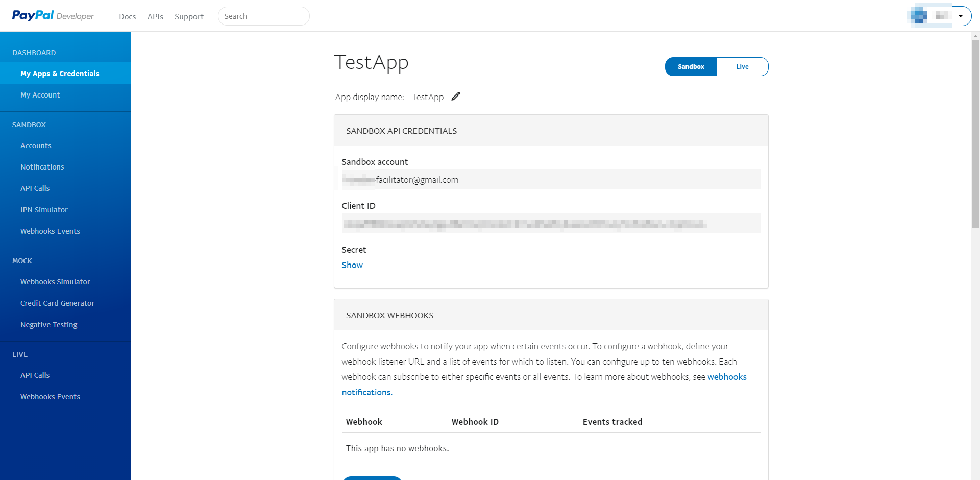Switch to Sandbox environment toggle
Screen dimensions: 980x480
(691, 67)
